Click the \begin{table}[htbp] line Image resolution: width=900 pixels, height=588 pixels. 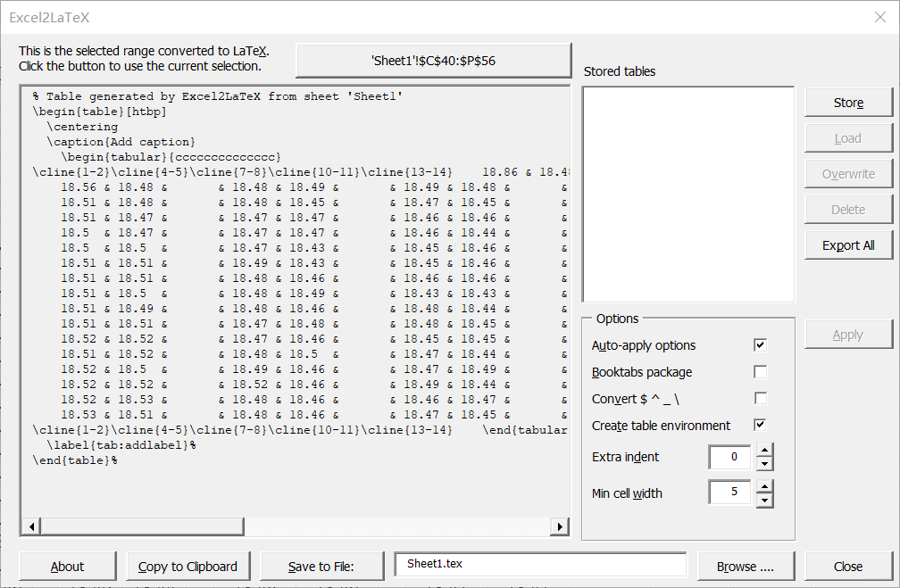tap(99, 112)
